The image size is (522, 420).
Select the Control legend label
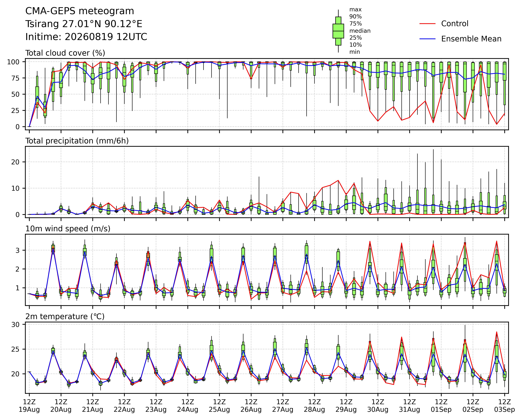[x=455, y=24]
